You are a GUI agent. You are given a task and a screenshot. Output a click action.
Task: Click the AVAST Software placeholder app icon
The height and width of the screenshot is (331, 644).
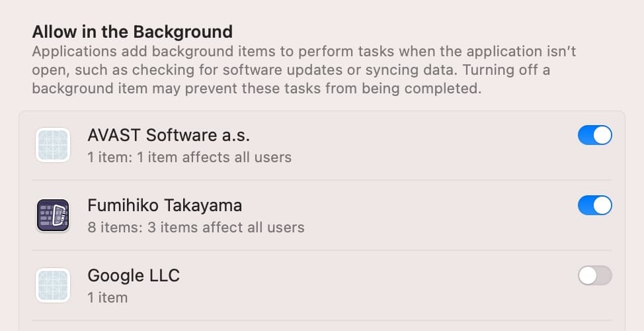pyautogui.click(x=53, y=145)
